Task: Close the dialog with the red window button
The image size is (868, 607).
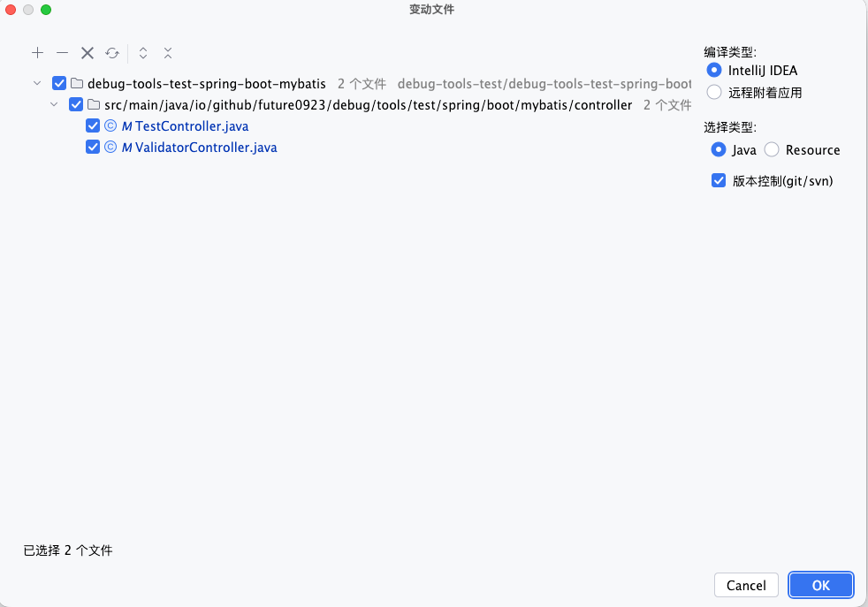Action: tap(11, 10)
